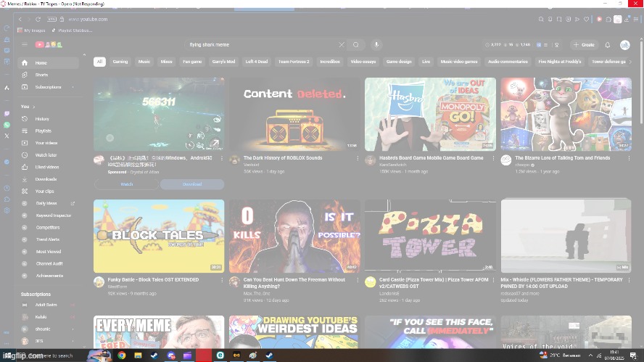Click the address bar padlock icon
The width and height of the screenshot is (644, 362).
point(62,20)
